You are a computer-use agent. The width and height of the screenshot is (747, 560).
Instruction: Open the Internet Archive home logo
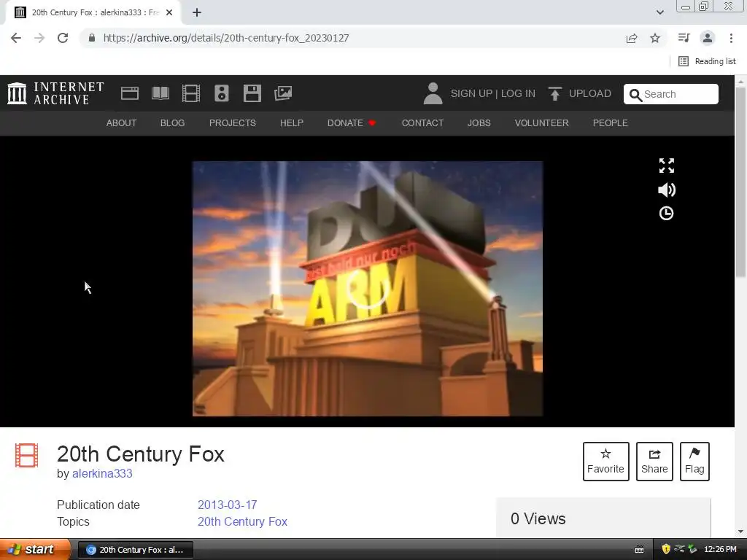click(55, 93)
